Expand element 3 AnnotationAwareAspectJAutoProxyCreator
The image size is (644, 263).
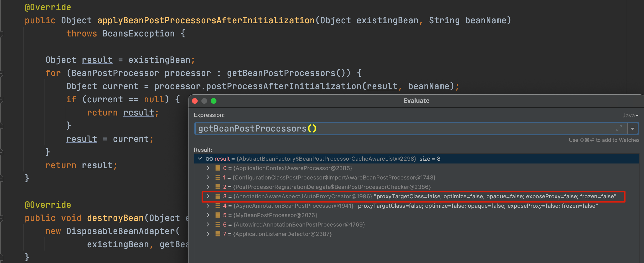pyautogui.click(x=208, y=196)
